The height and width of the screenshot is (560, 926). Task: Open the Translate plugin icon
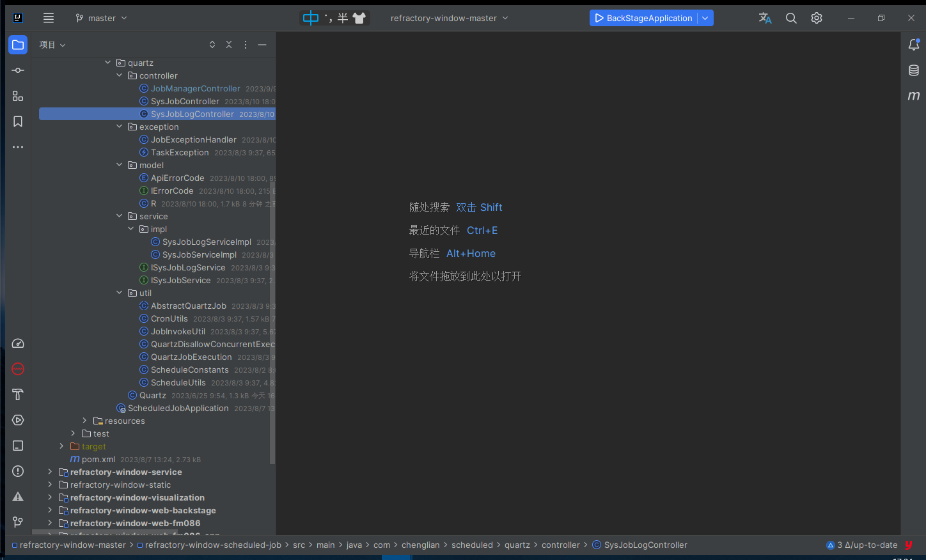click(765, 18)
